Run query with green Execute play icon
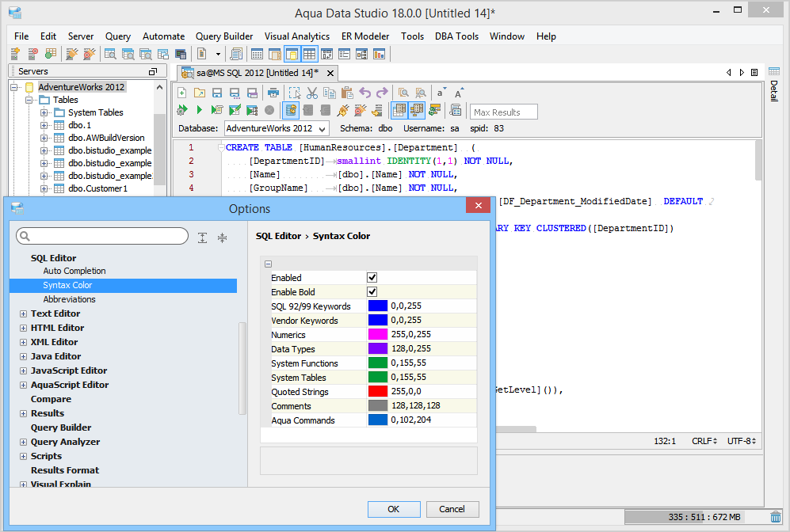Screen dimensions: 790x532 (x=200, y=110)
